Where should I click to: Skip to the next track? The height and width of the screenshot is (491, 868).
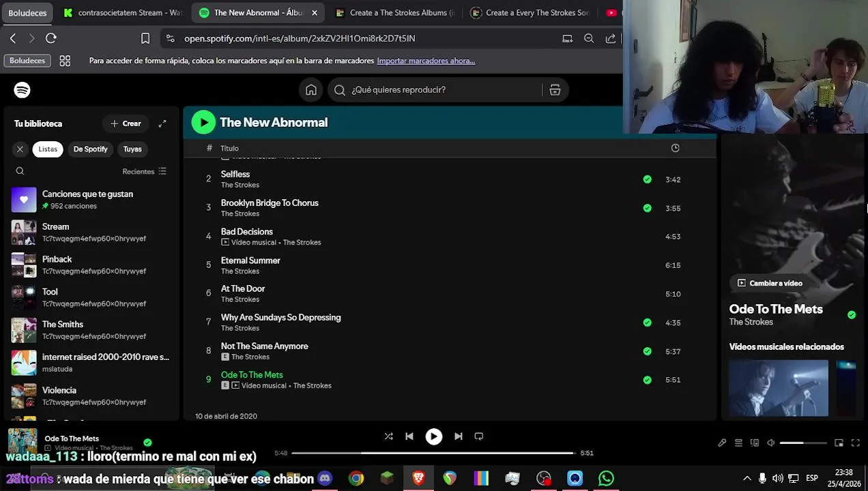click(x=459, y=436)
